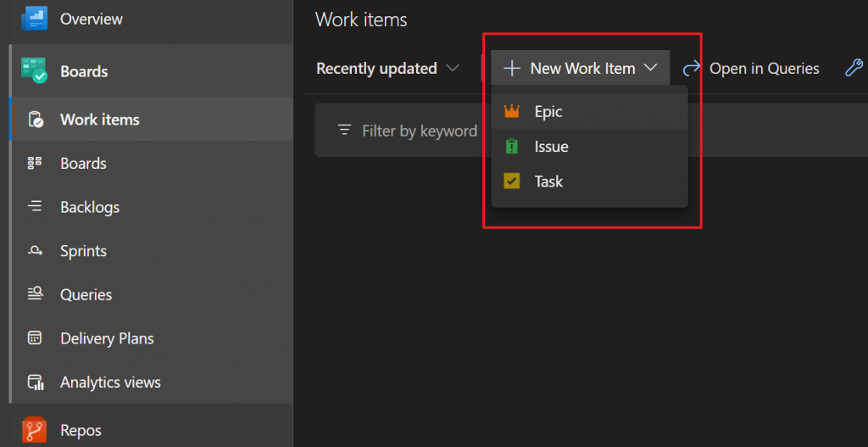Create a new Task work item
The height and width of the screenshot is (447, 868).
(x=548, y=182)
